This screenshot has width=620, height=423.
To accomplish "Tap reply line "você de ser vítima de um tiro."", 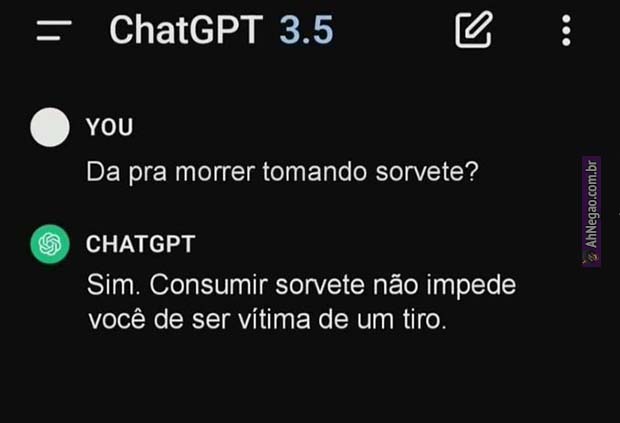I will pos(267,319).
